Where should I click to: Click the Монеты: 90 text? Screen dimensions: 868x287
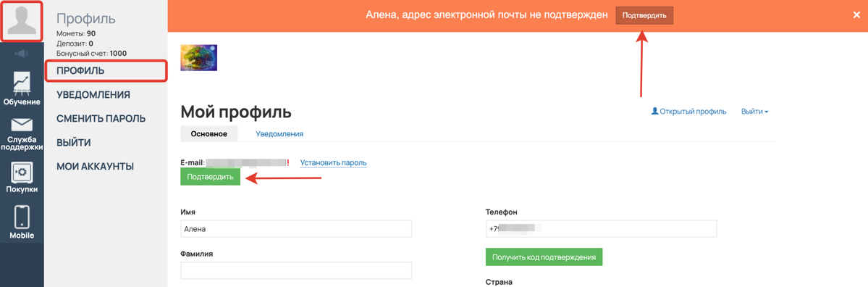click(76, 34)
